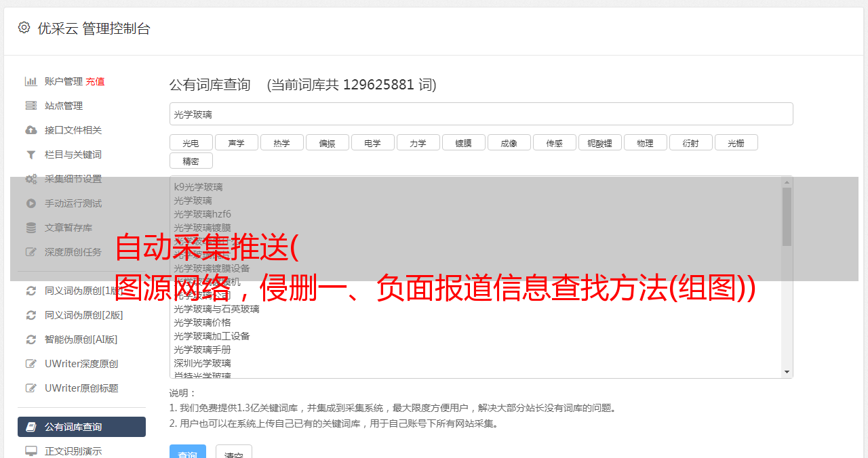Open 同义词伪原创[2版] in the sidebar
This screenshot has height=458, width=868.
[84, 315]
